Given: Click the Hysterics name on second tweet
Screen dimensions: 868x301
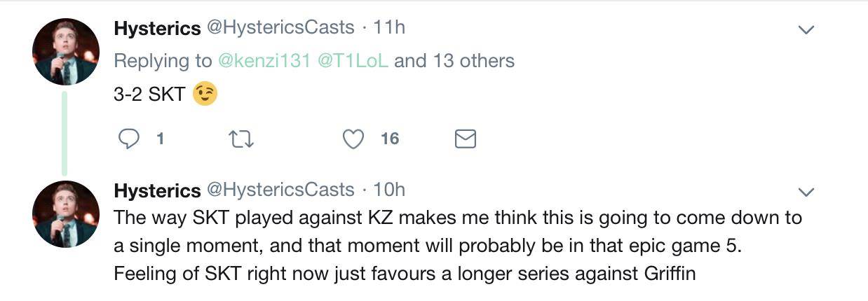Looking at the screenshot, I should pos(157,190).
